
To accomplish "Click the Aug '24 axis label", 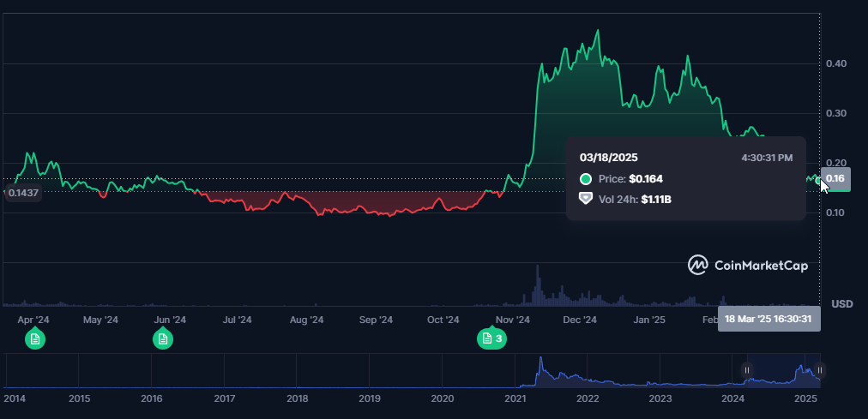I will (x=307, y=320).
